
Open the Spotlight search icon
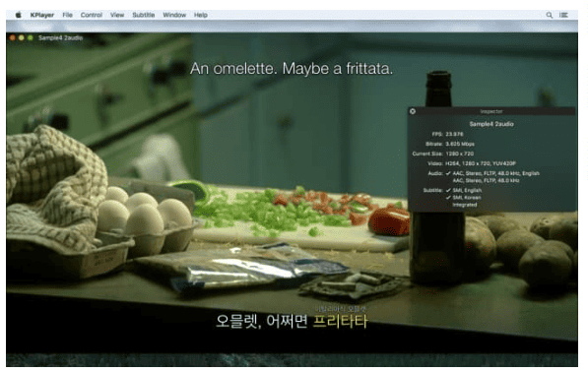(549, 15)
